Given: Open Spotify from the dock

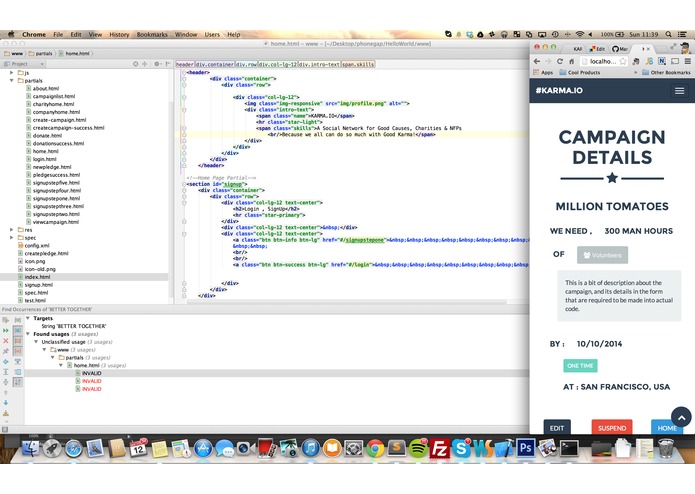Looking at the screenshot, I should tap(418, 448).
